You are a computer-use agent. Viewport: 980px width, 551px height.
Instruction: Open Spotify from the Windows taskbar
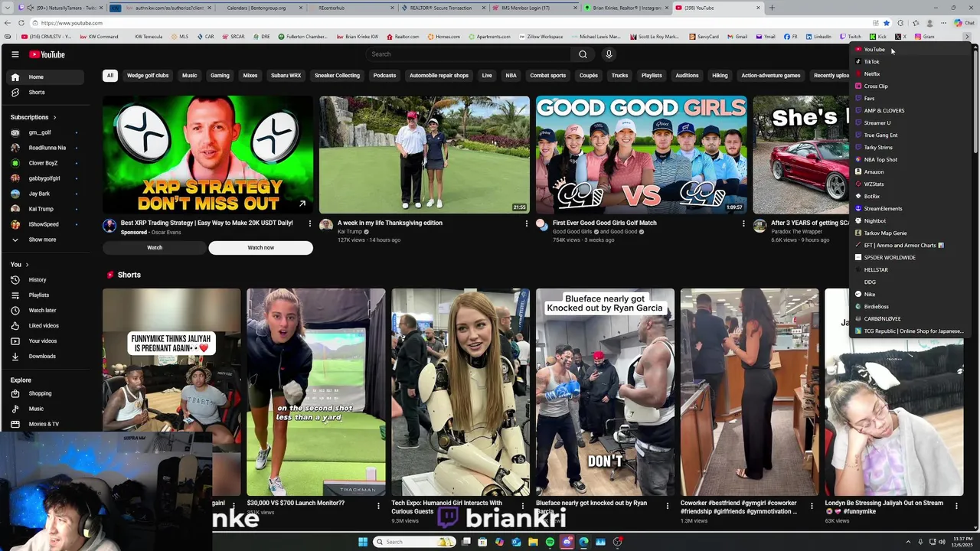[550, 542]
